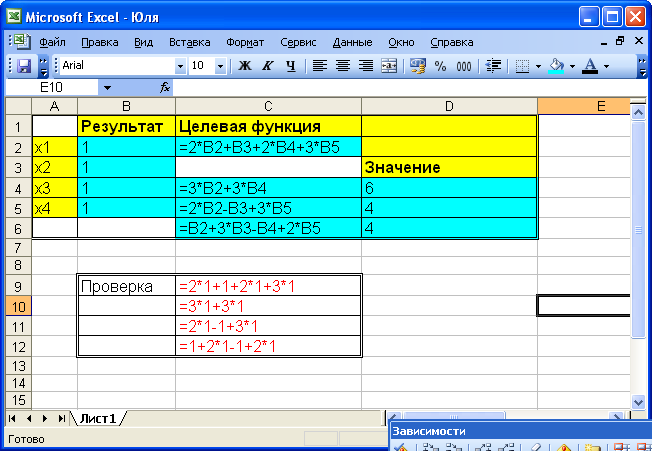
Task: Open the Вид menu
Action: click(x=143, y=42)
